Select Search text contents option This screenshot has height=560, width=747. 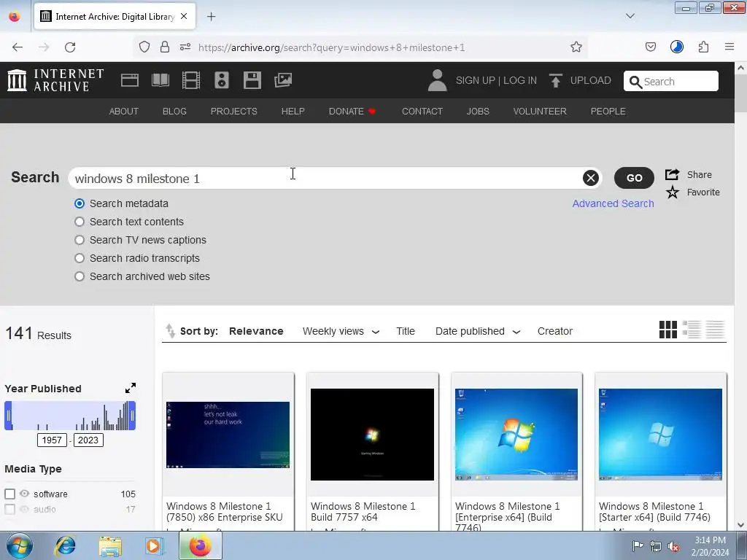[80, 222]
